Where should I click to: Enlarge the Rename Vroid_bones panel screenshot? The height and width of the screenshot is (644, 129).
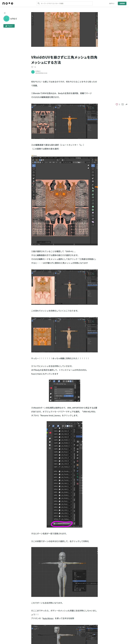[x=64, y=475]
